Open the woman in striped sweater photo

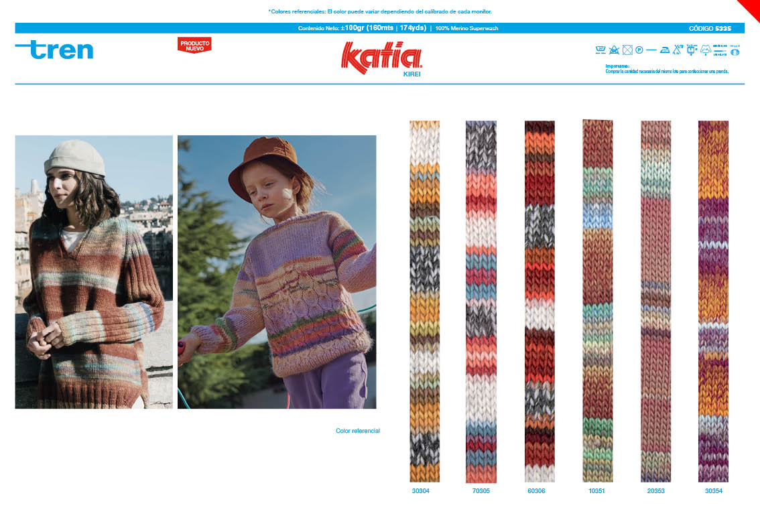click(94, 271)
